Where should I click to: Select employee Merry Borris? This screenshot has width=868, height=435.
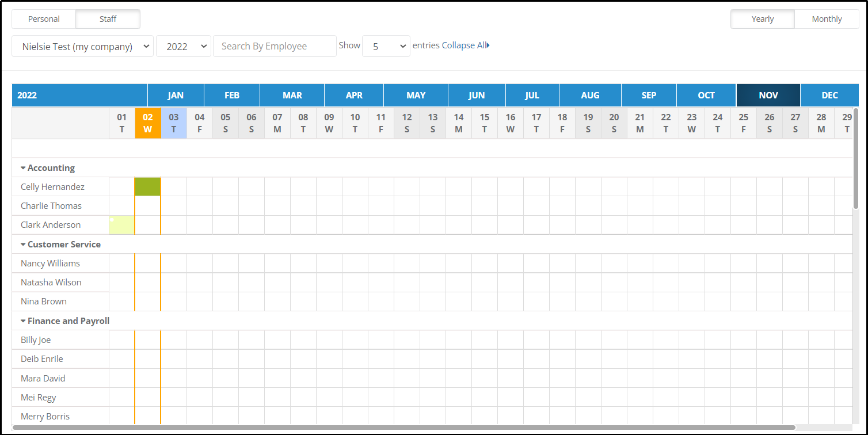coord(45,417)
